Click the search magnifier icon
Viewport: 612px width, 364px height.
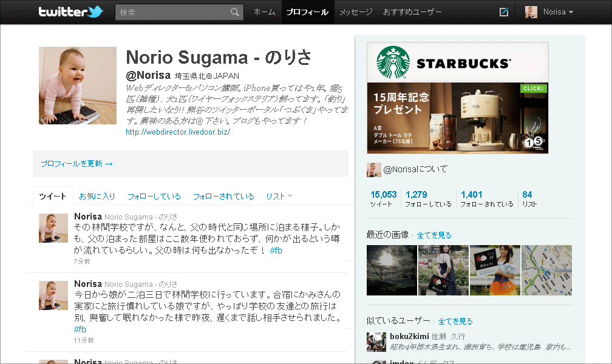(234, 12)
